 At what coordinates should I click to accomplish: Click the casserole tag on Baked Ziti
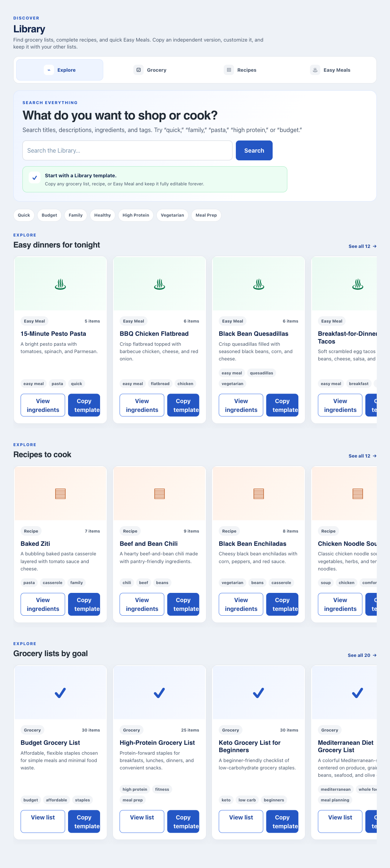coord(53,583)
